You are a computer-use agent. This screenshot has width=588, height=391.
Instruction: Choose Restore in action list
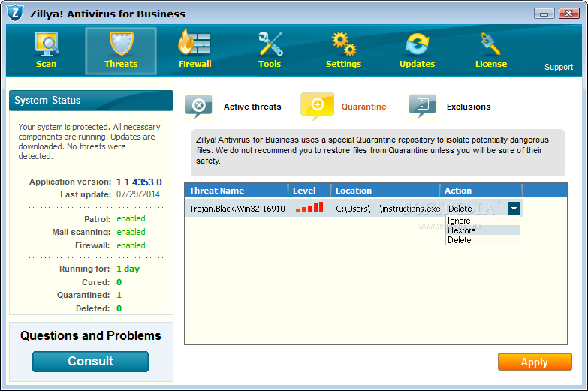(483, 230)
